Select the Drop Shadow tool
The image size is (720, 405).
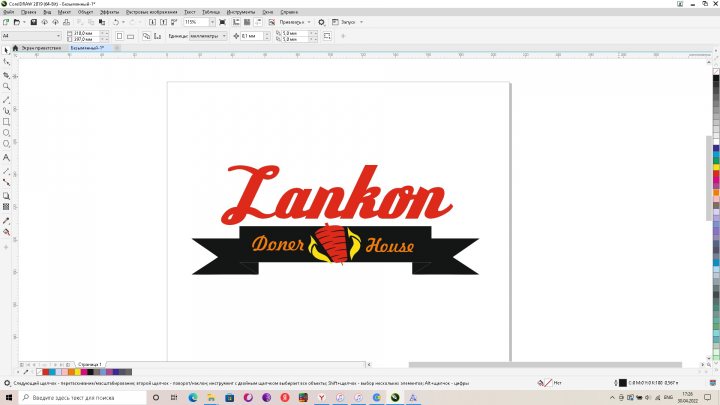6,196
